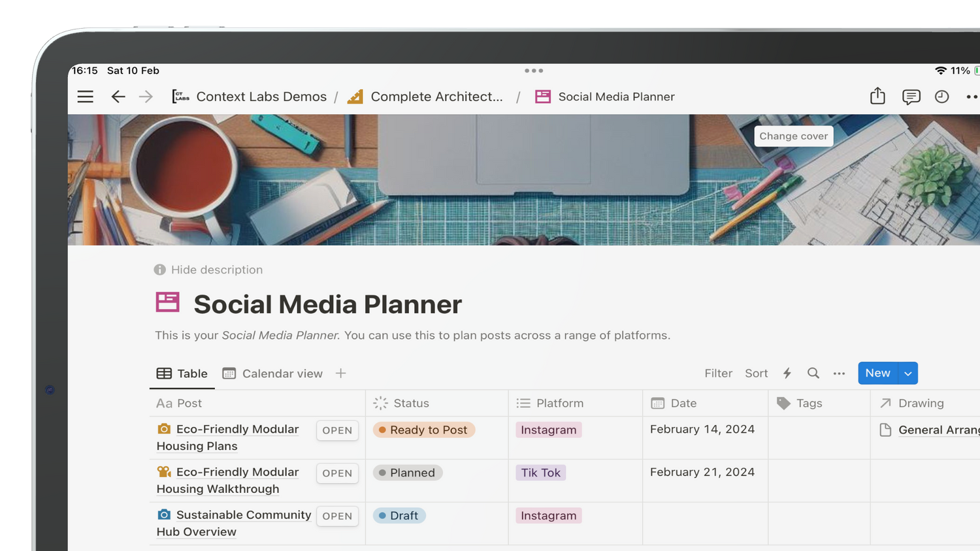The image size is (980, 551).
Task: View page history clock icon
Action: [941, 97]
